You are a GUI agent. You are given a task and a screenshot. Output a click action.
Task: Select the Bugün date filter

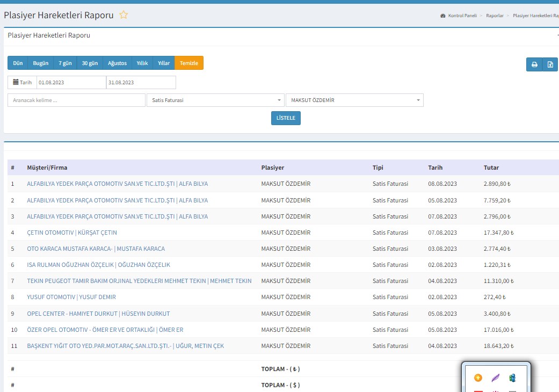tap(40, 63)
